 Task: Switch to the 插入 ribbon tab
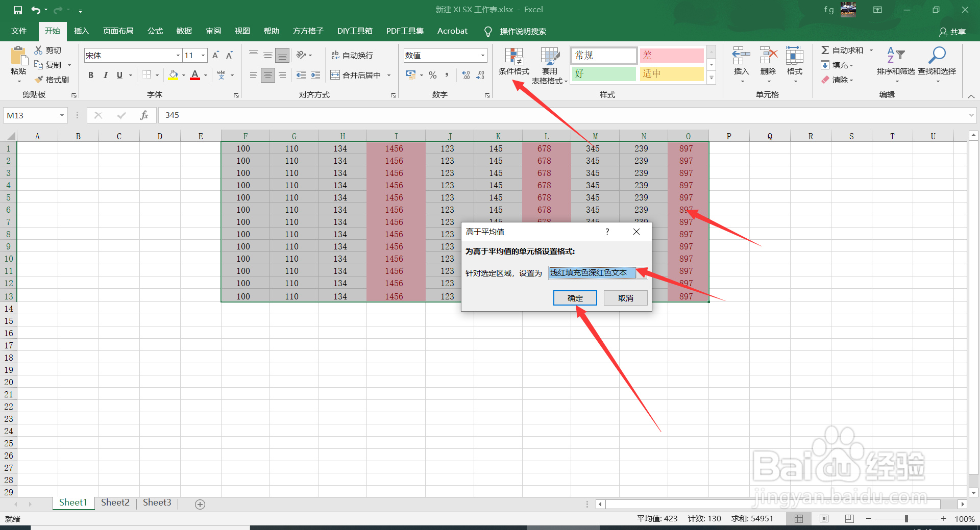[x=81, y=31]
